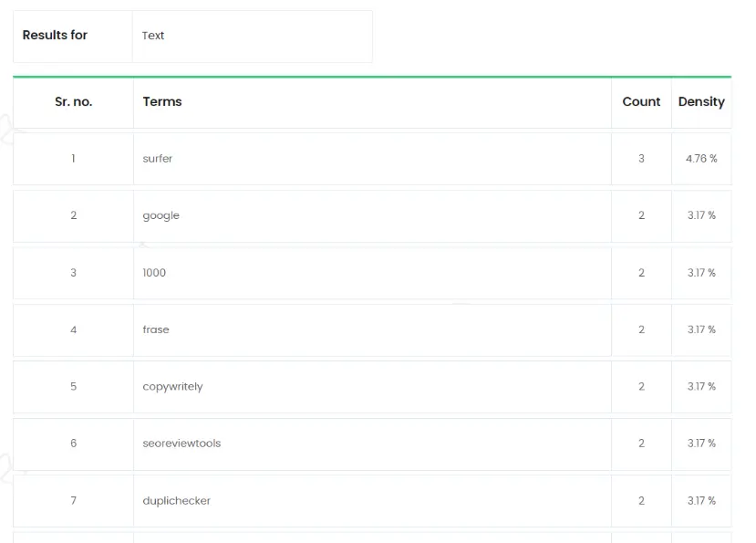Image resolution: width=756 pixels, height=543 pixels.
Task: Click the 'Results for' label
Action: (55, 36)
